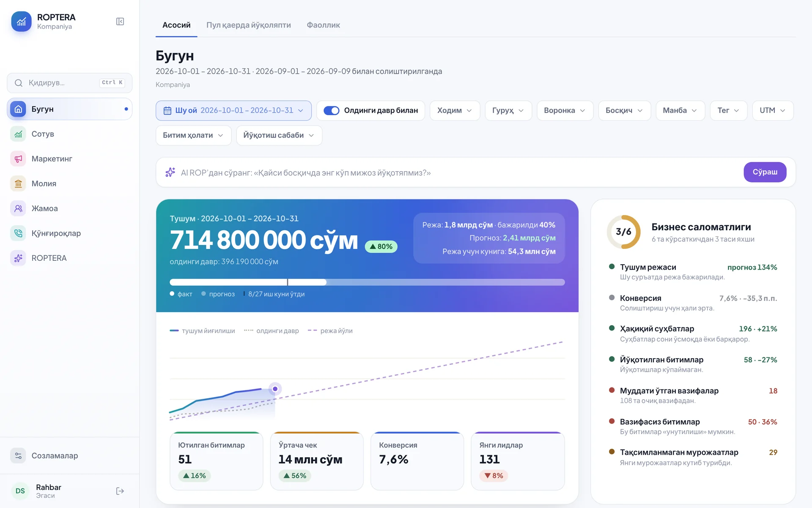Open the Босқич filter dropdown

coord(624,110)
